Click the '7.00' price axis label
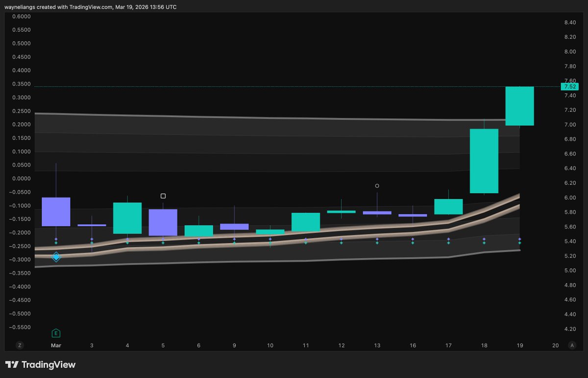 [570, 125]
